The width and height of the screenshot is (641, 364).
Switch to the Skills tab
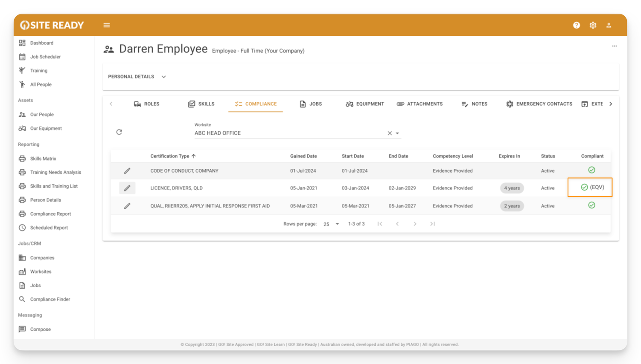pos(201,104)
